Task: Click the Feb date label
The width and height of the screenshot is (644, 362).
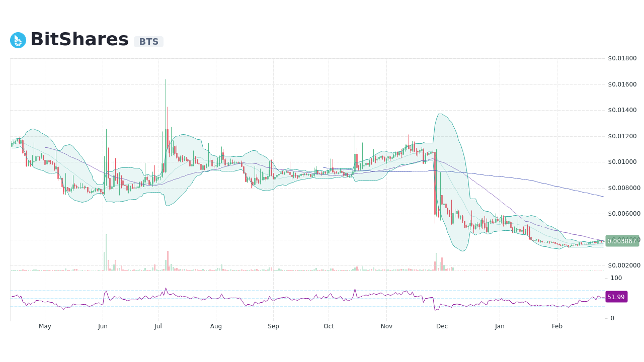Action: 557,326
